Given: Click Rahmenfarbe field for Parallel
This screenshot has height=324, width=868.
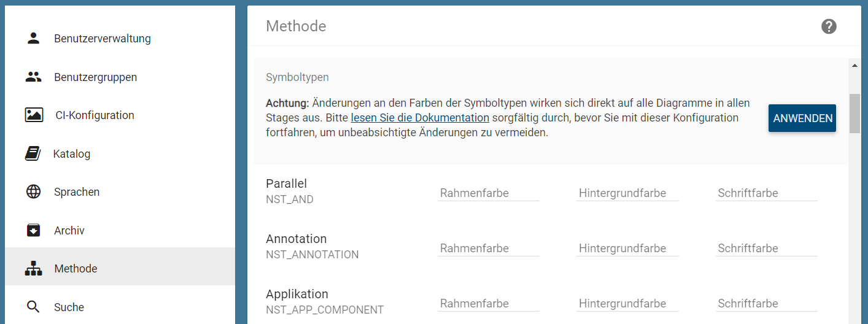Looking at the screenshot, I should 488,193.
